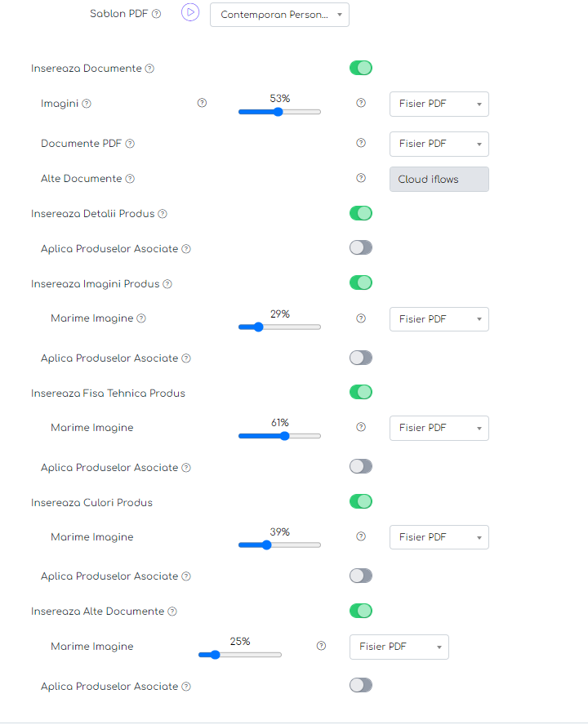This screenshot has height=725, width=588.
Task: Disable the Insereaza Documente toggle
Action: click(x=361, y=68)
